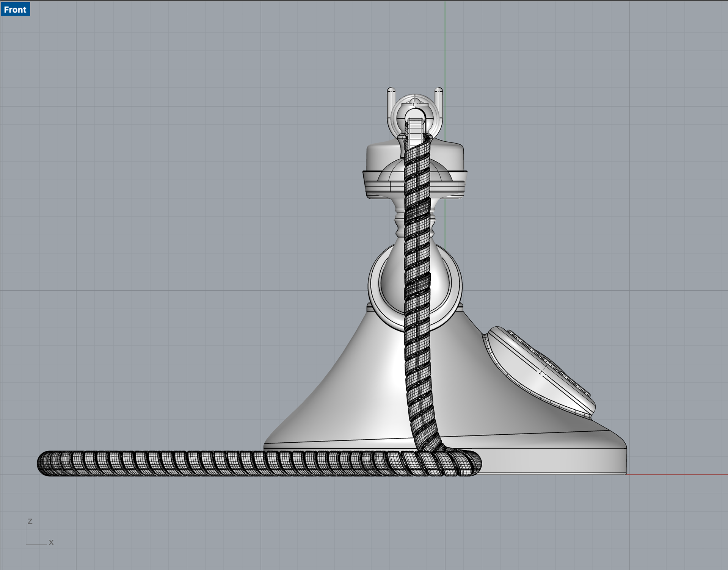Open the Front viewport title menu
Viewport: 728px width, 570px height.
[15, 9]
